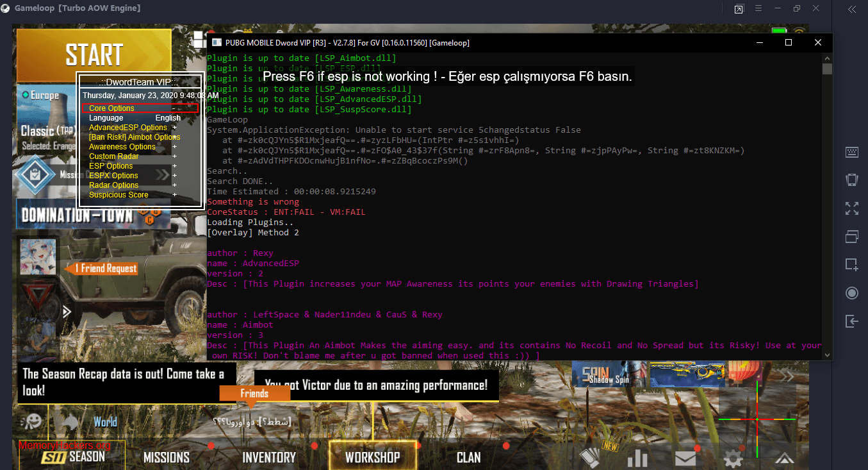Viewport: 868px width, 470px height.
Task: Click the 'Classic (TPP)' mode selection label
Action: click(48, 131)
